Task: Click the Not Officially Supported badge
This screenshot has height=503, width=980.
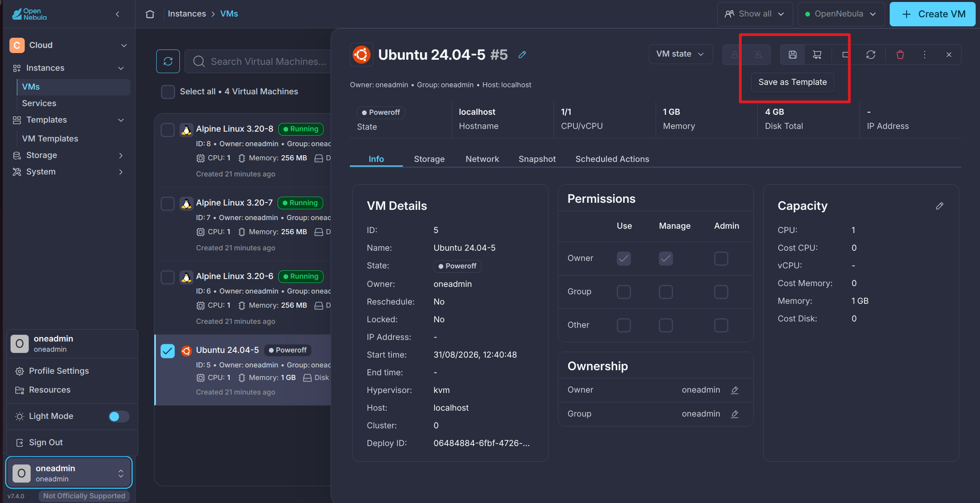Action: [84, 496]
